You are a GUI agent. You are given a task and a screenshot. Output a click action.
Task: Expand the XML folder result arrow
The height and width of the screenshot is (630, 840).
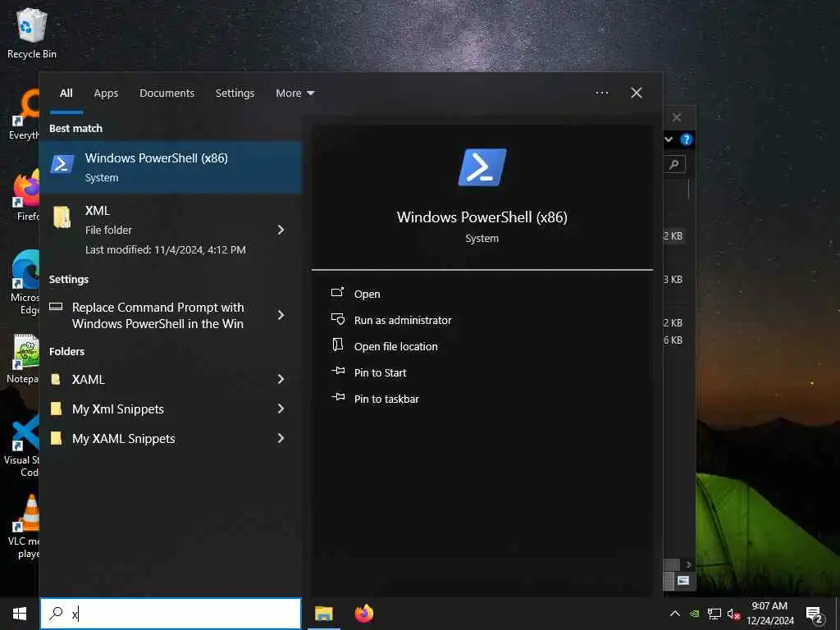tap(281, 230)
